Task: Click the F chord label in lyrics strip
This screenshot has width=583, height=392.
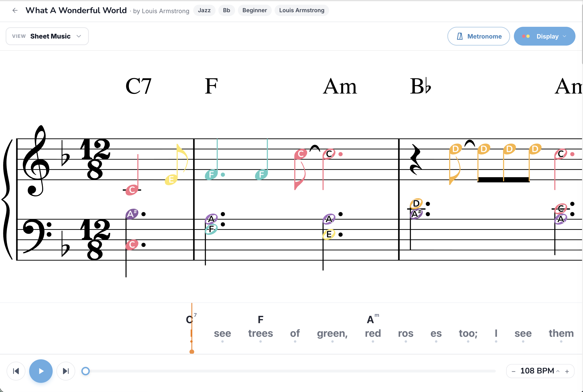Action: pyautogui.click(x=260, y=320)
